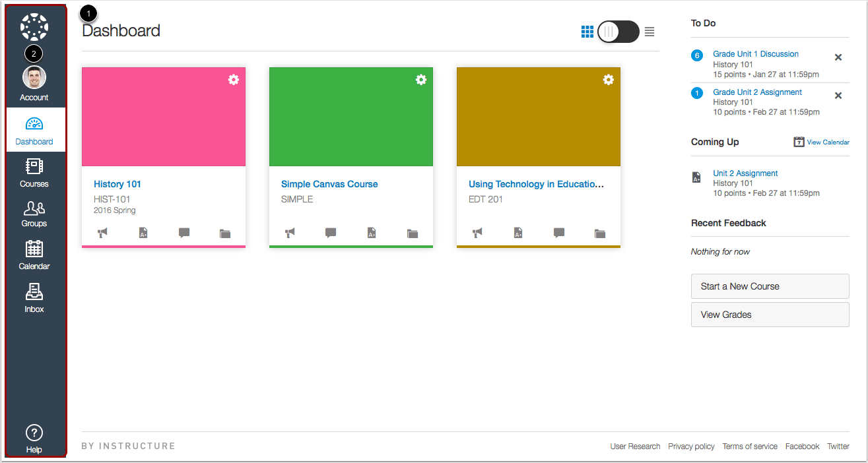Screen dimensions: 868x463
Task: Open Announcements on the History 101 card
Action: [x=102, y=233]
